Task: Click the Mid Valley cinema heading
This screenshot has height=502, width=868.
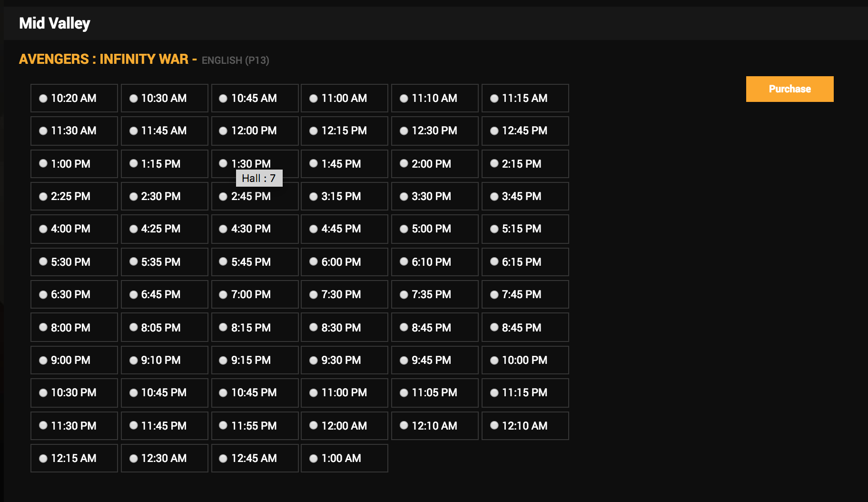Action: tap(55, 23)
